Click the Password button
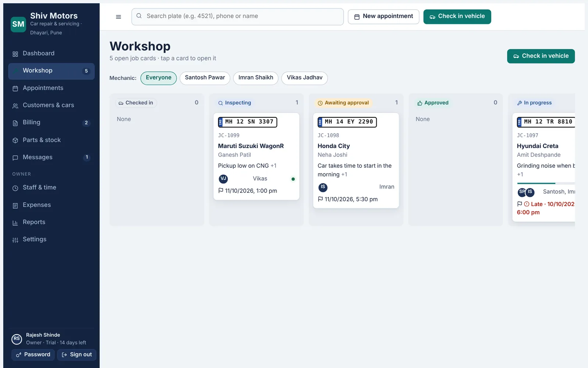This screenshot has width=588, height=368. point(33,355)
